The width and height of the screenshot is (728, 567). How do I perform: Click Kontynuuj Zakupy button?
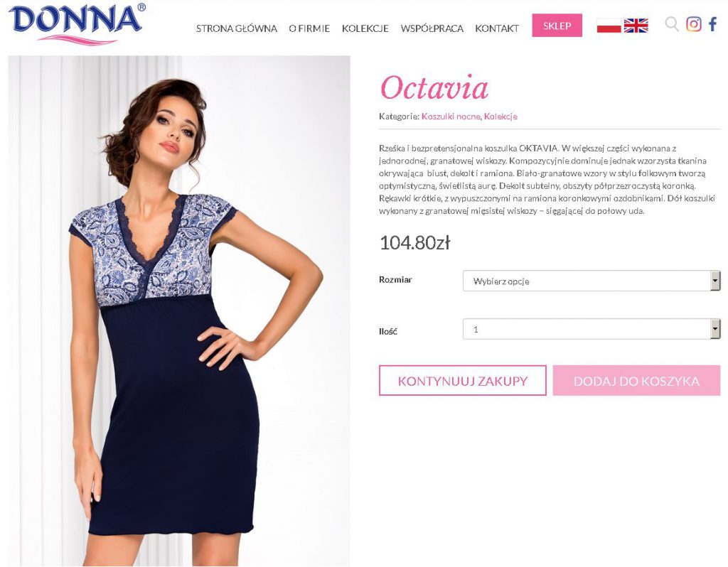[x=462, y=380]
